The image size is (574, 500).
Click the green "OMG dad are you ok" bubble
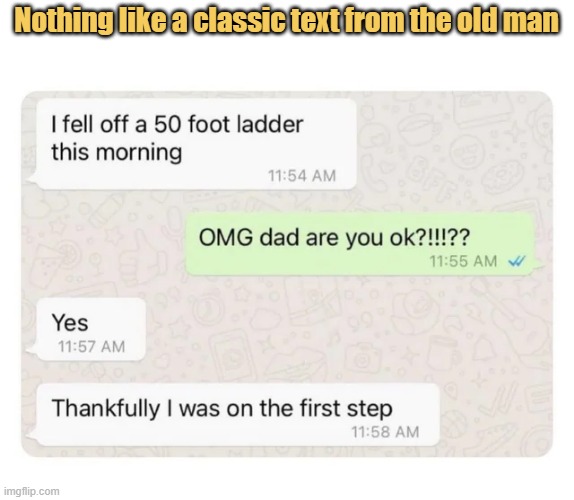point(359,244)
